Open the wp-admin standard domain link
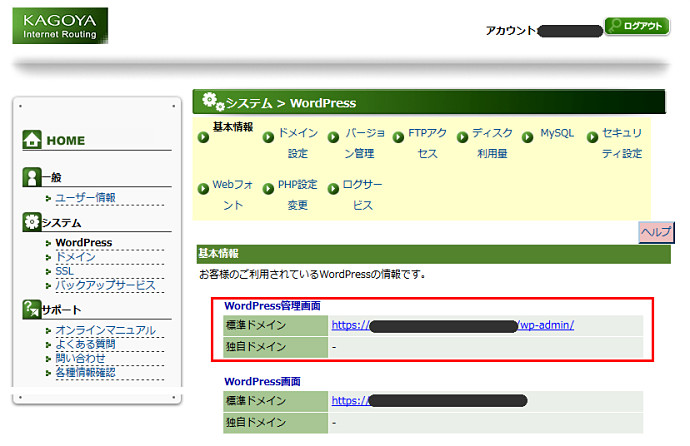The image size is (690, 446). 452,325
